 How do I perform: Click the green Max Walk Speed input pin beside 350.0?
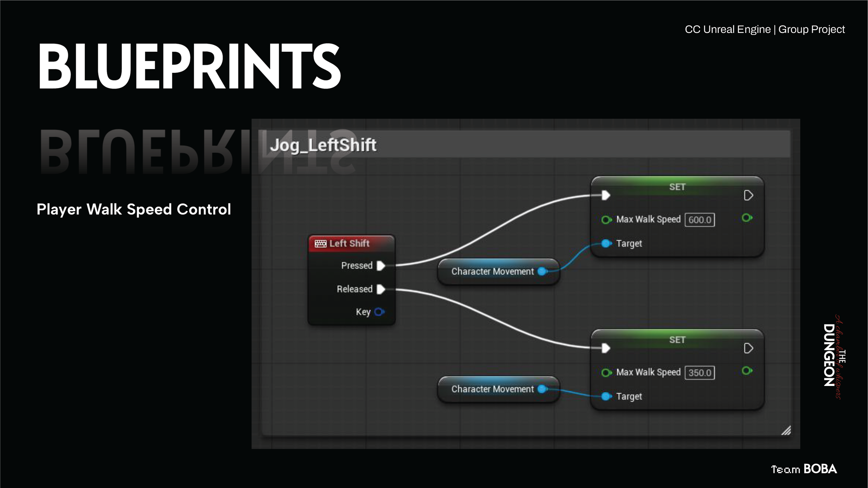tap(606, 373)
